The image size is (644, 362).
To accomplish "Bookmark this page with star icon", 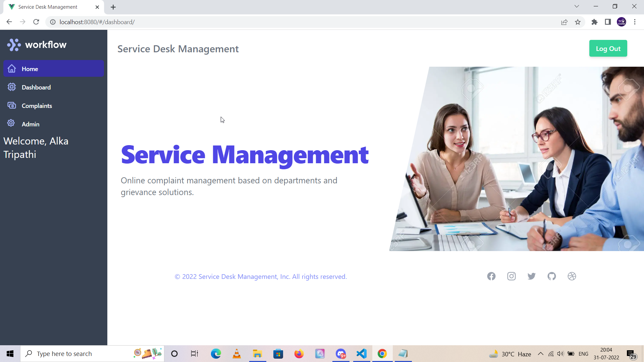I will (578, 22).
